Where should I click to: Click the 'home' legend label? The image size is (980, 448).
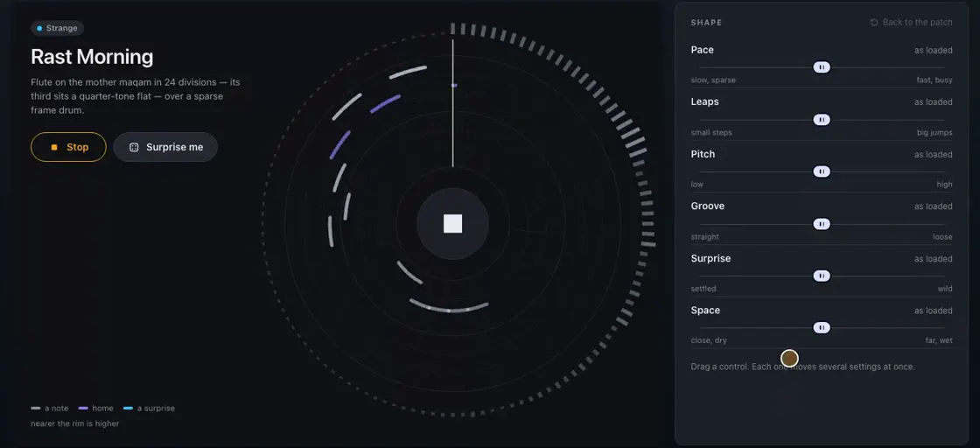tap(103, 408)
